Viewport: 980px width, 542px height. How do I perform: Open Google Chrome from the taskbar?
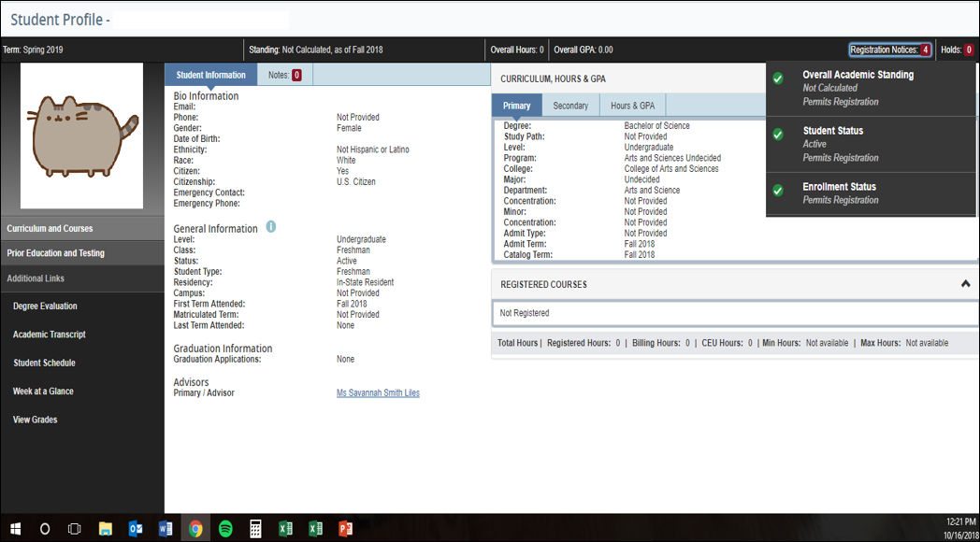(x=195, y=529)
